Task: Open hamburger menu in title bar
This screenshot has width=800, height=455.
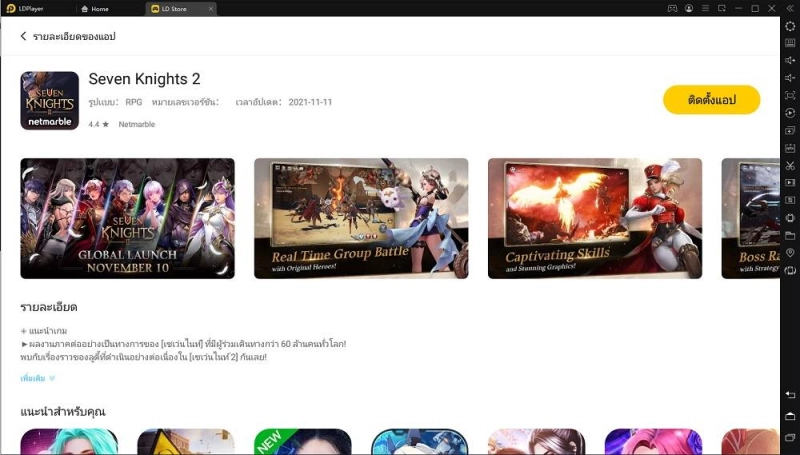Action: coord(705,8)
